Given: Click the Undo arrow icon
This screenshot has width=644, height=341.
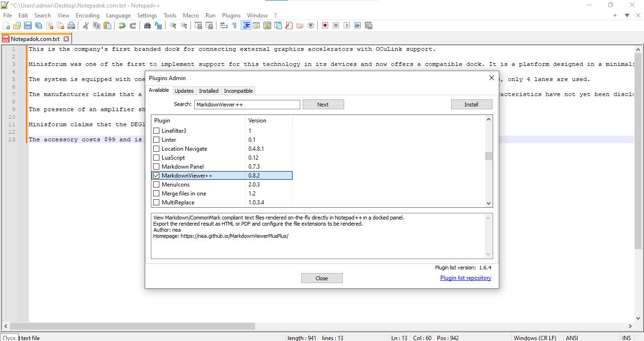Looking at the screenshot, I should [122, 25].
